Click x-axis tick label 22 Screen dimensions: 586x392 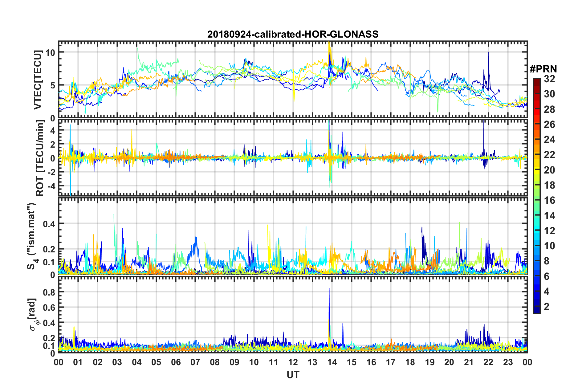coord(488,362)
